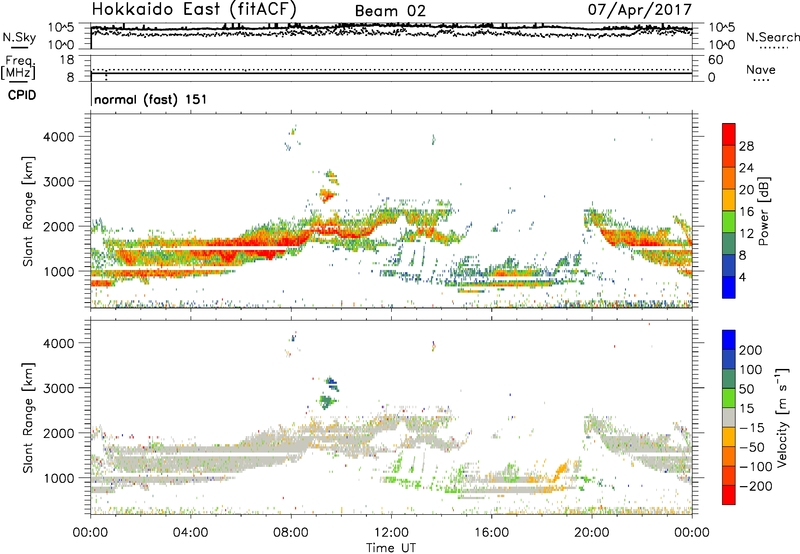Image resolution: width=800 pixels, height=554 pixels.
Task: Click the 'Nave' legend label
Action: (x=760, y=69)
